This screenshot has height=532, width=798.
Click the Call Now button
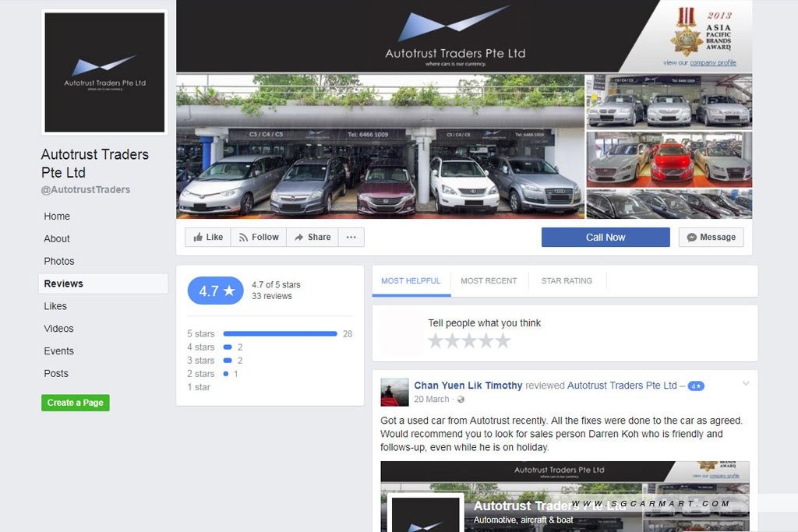[606, 237]
